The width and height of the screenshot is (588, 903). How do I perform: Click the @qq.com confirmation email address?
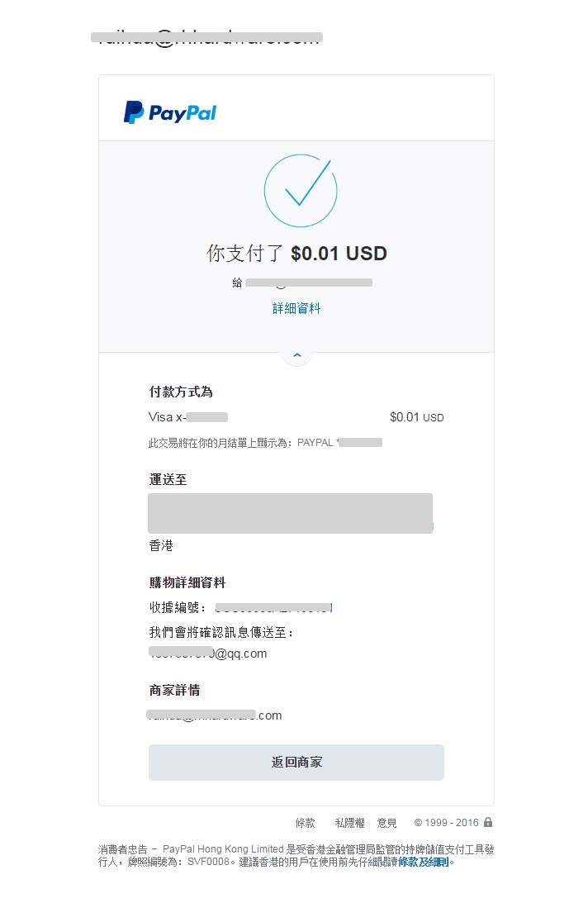pos(208,653)
